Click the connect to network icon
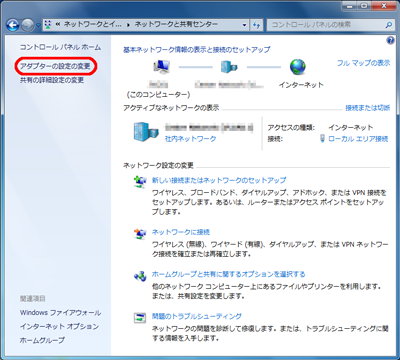The image size is (400, 360). (x=140, y=234)
